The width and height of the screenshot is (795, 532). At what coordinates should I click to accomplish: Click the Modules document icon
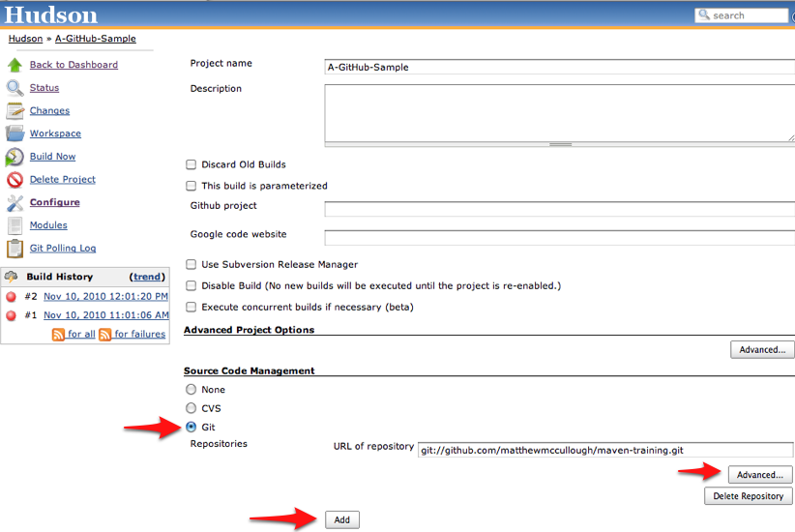15,225
